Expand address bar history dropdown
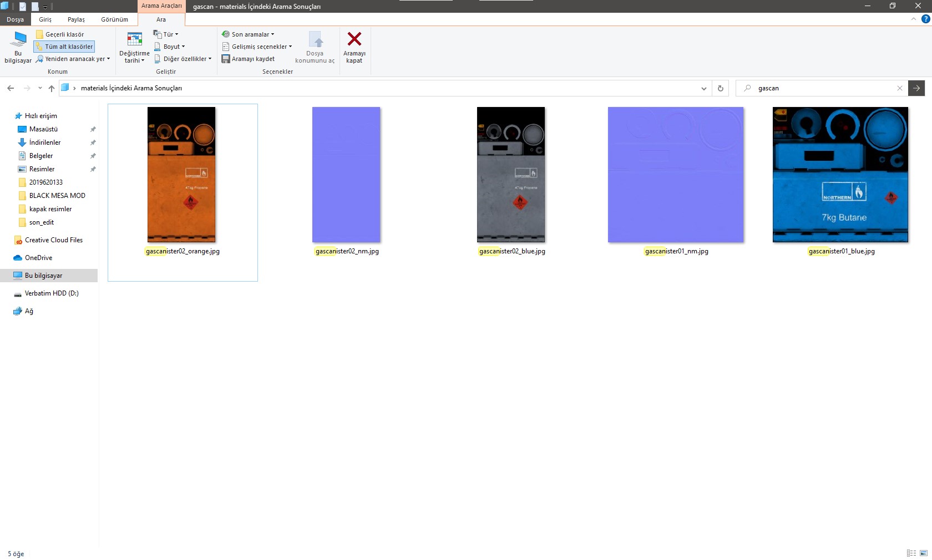Viewport: 932px width, 560px height. tap(703, 88)
